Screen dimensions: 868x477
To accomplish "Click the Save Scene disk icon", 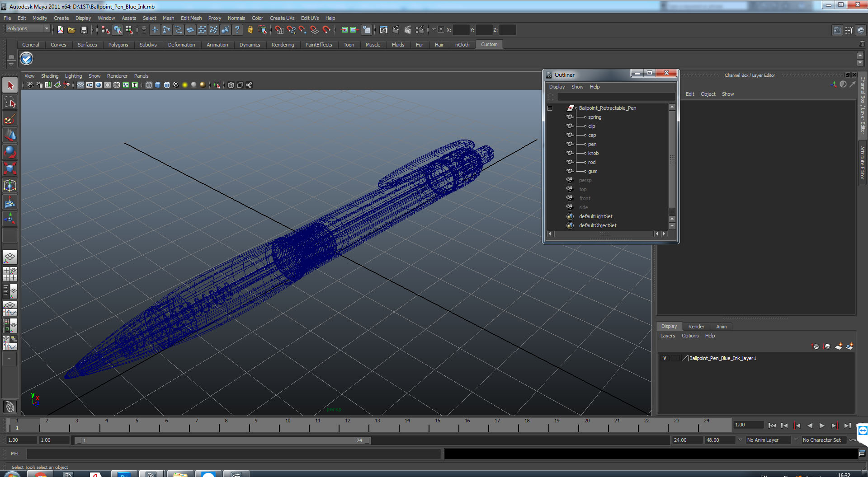I will pyautogui.click(x=84, y=30).
